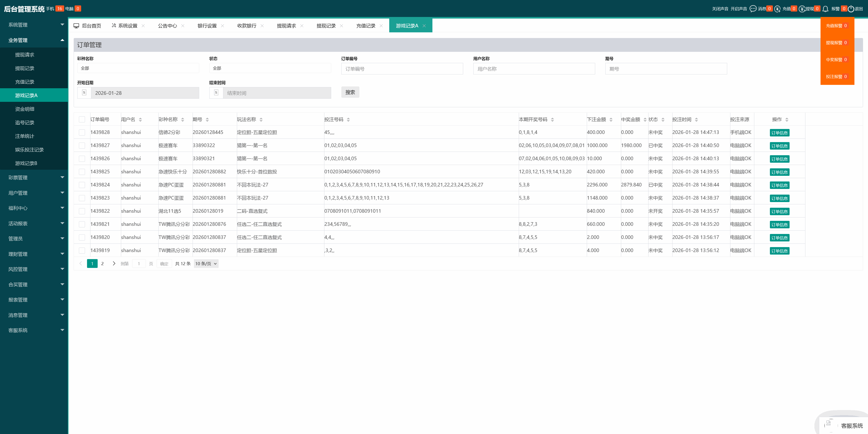Close the 充值记录 tab with X
Image resolution: width=868 pixels, height=434 pixels.
(381, 26)
